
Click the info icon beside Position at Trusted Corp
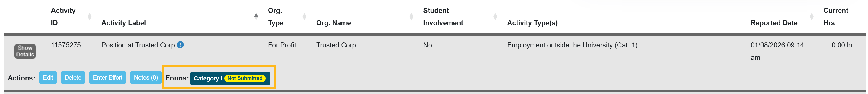180,45
